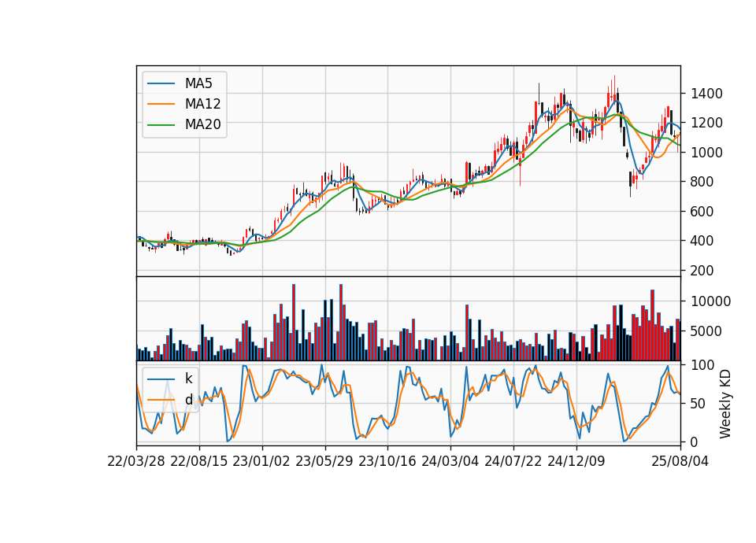
Task: Click the 23/10/16 date tick label
Action: click(x=387, y=461)
